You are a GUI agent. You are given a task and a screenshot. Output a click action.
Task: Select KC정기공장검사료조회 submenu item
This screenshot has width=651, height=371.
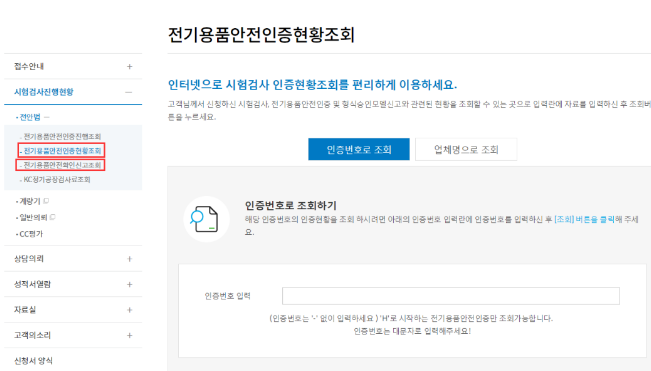(57, 180)
